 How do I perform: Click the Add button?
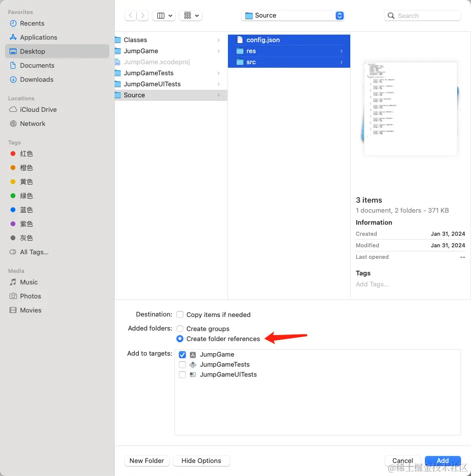tap(443, 461)
